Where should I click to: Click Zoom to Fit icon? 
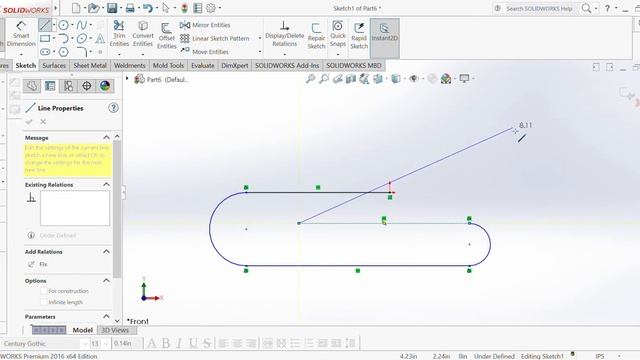point(311,79)
